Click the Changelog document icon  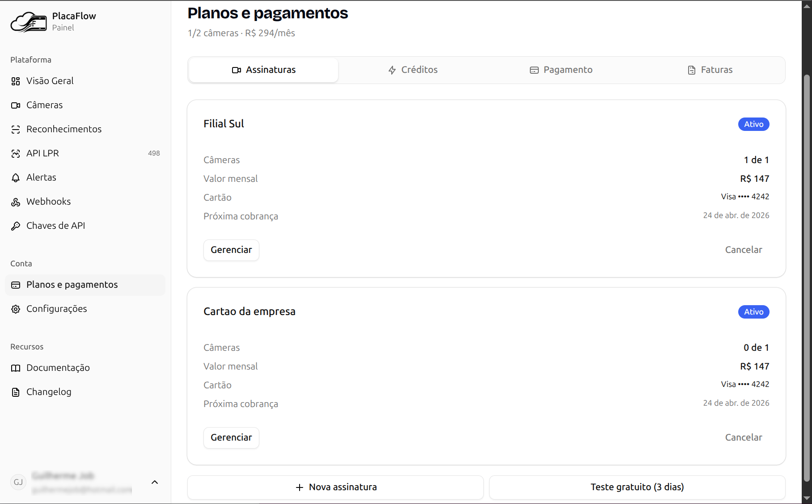click(x=16, y=392)
